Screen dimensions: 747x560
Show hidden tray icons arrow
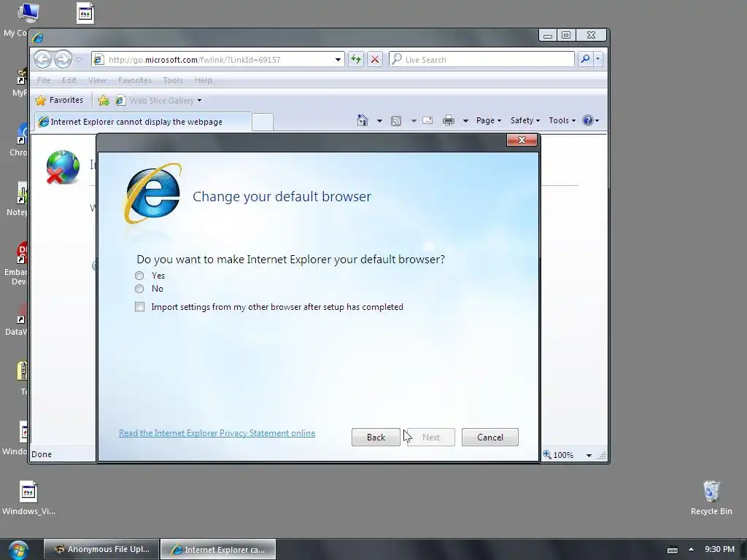tap(691, 549)
